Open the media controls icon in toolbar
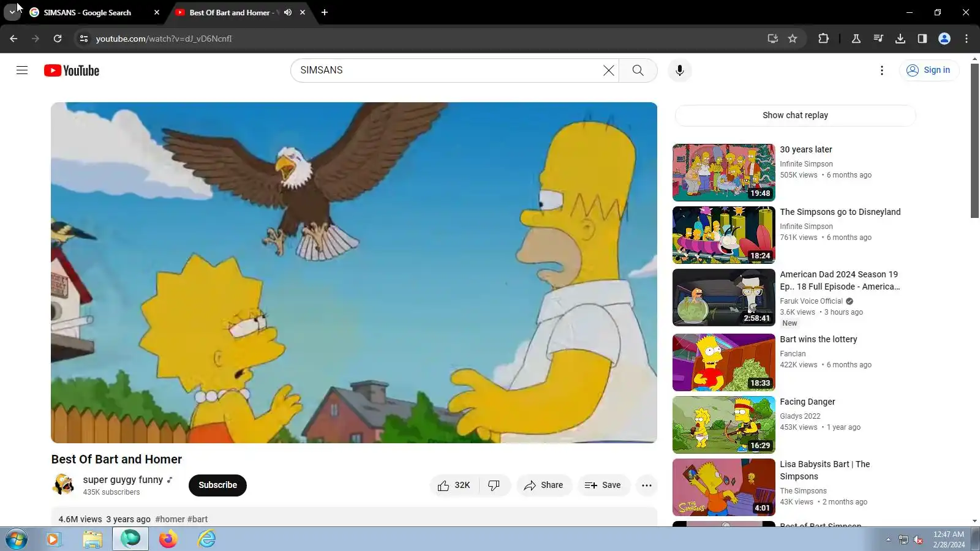This screenshot has width=980, height=551. (x=878, y=39)
